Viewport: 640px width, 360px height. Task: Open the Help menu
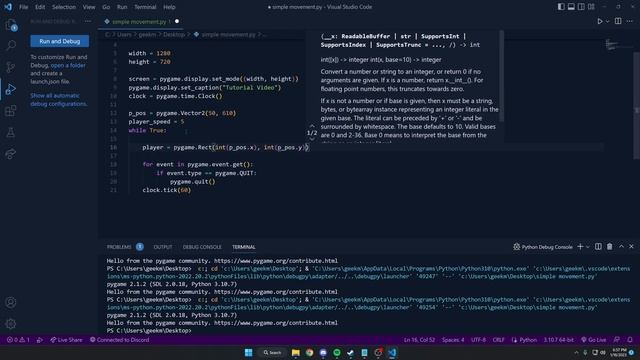169,7
